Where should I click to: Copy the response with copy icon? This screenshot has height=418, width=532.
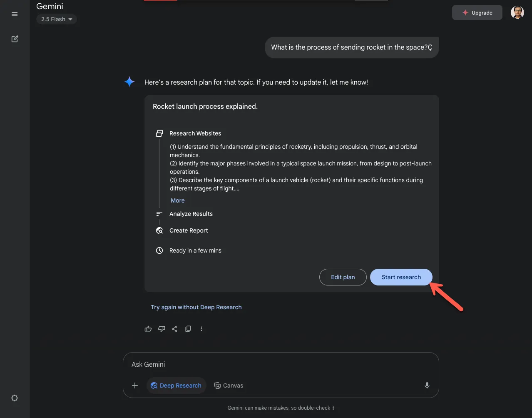(188, 329)
